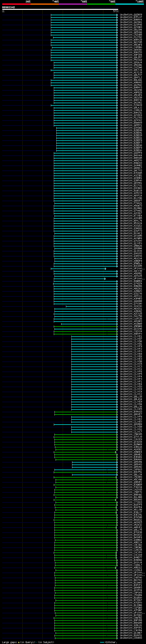Select hit UniRef100_A1Y2J9
Viewport: 146px width, 644px height.
[131, 72]
